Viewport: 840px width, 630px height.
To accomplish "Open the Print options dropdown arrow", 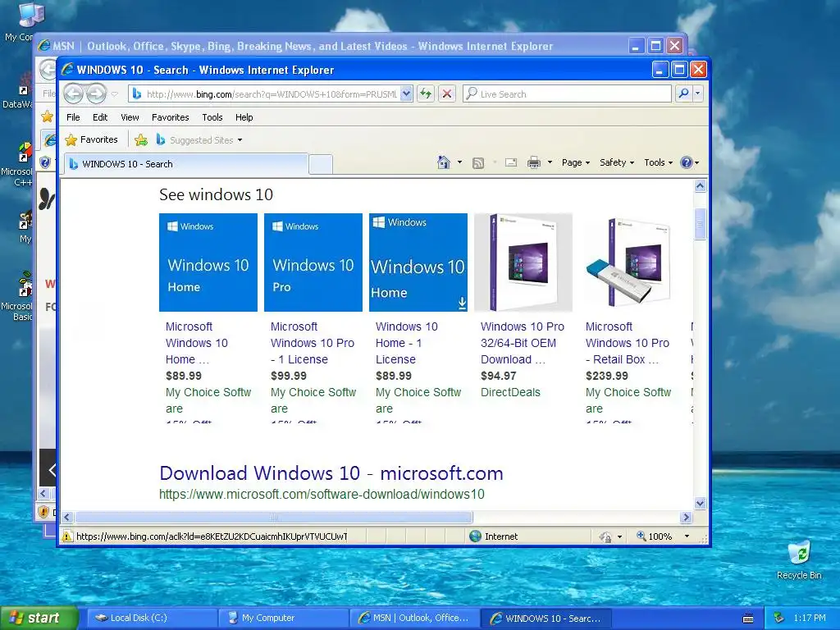I will click(550, 162).
